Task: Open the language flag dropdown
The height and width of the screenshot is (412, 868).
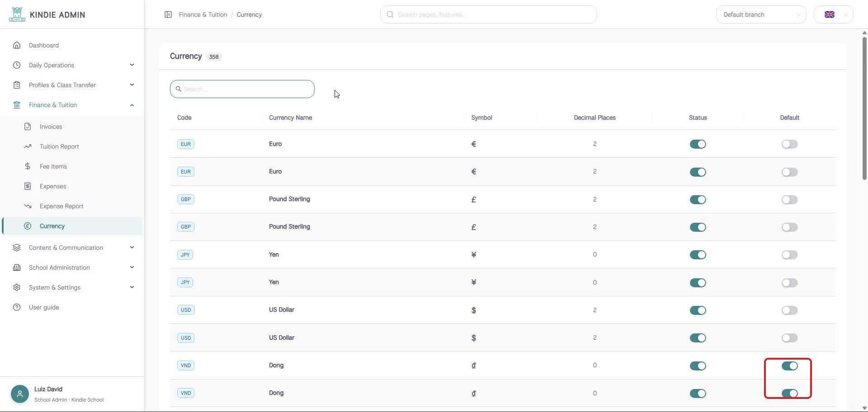Action: (833, 14)
